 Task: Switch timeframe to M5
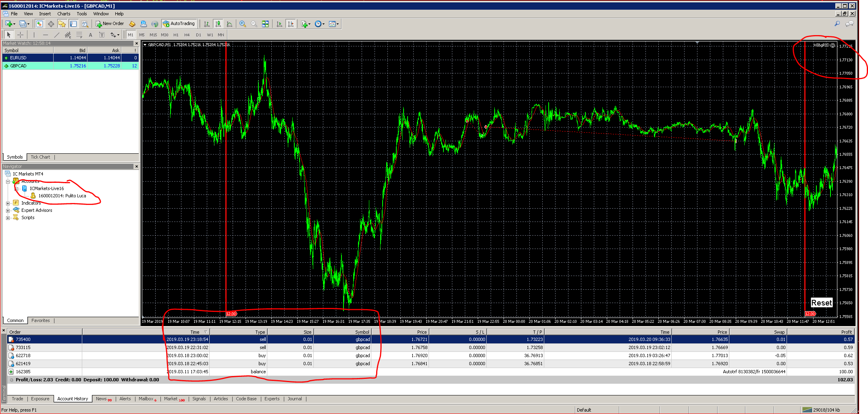coord(142,35)
